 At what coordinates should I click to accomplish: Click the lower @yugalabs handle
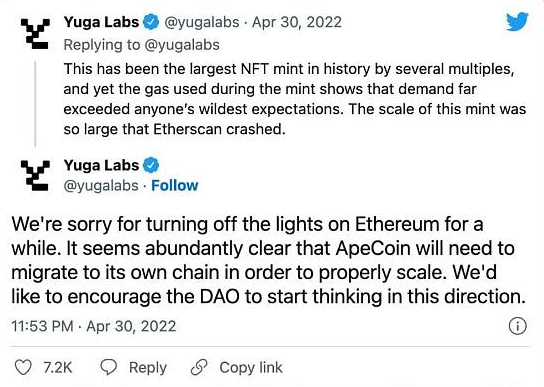tap(101, 186)
